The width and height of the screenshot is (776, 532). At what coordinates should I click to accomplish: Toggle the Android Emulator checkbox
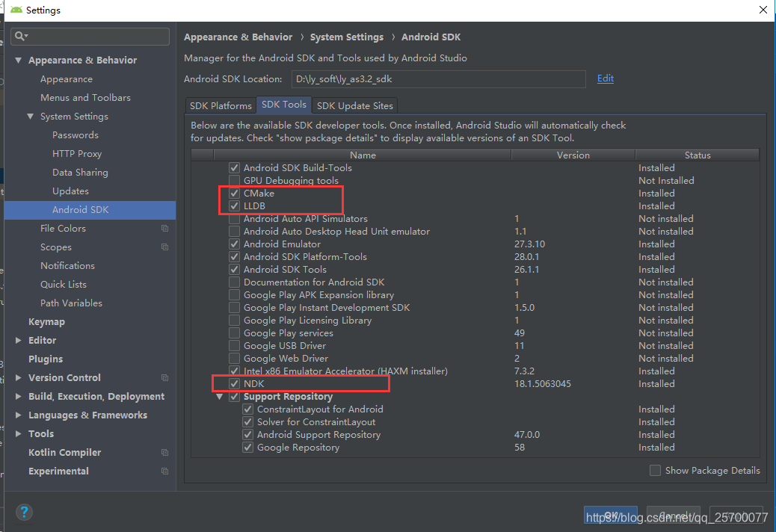point(235,244)
